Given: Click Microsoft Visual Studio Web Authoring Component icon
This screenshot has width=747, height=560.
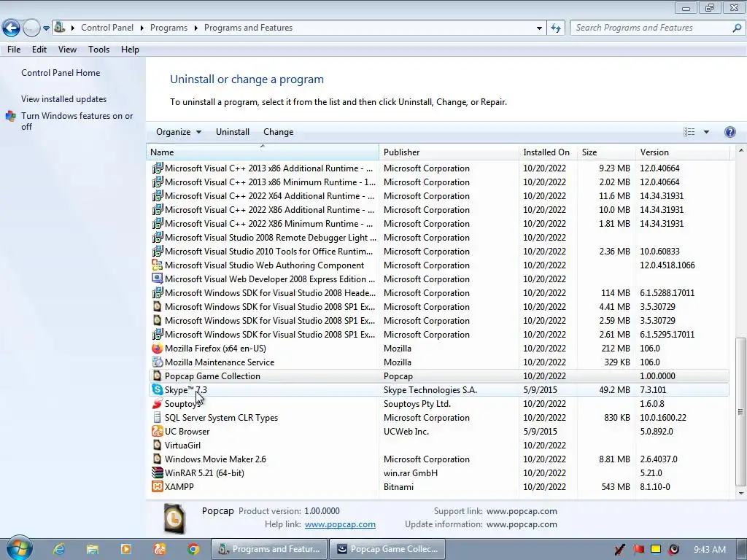Looking at the screenshot, I should coord(157,265).
